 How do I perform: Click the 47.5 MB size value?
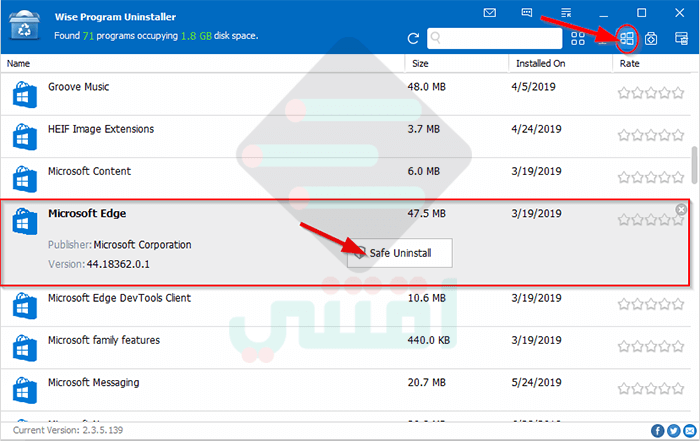[426, 213]
